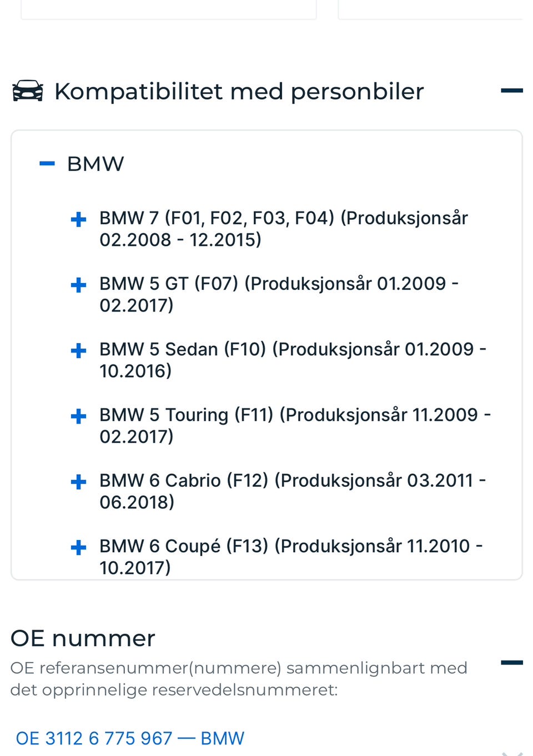The image size is (533, 756).
Task: Collapse the OE nummer section
Action: pos(511,662)
